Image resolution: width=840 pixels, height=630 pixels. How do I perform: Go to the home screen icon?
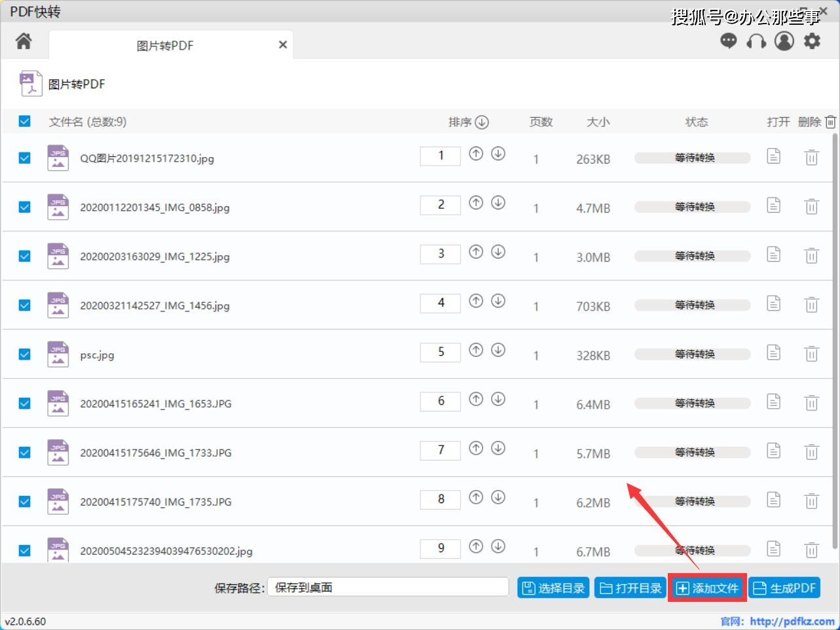tap(24, 41)
